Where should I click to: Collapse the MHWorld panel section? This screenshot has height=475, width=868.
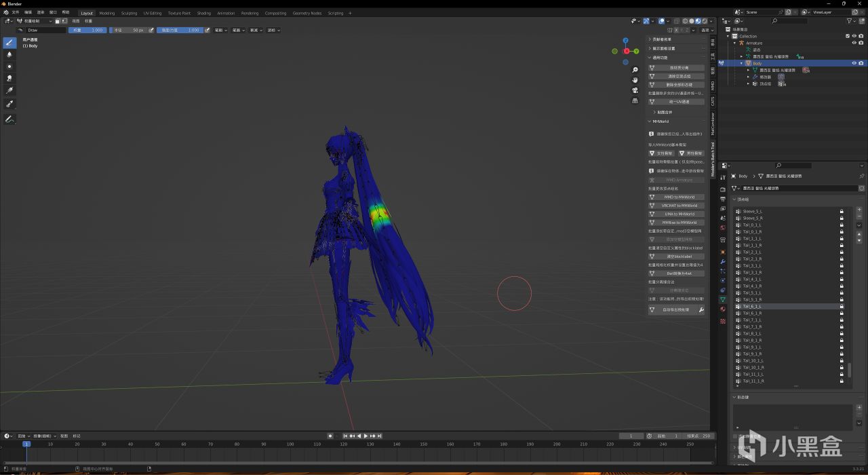click(650, 121)
